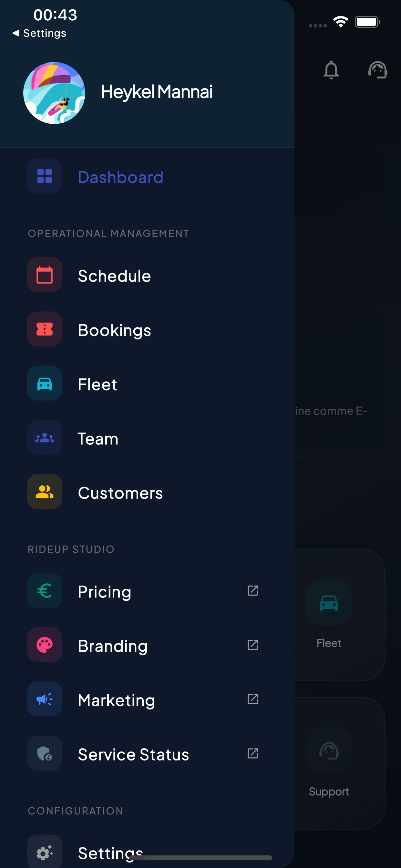The height and width of the screenshot is (868, 401).
Task: Open the Service Status menu entry
Action: click(133, 754)
